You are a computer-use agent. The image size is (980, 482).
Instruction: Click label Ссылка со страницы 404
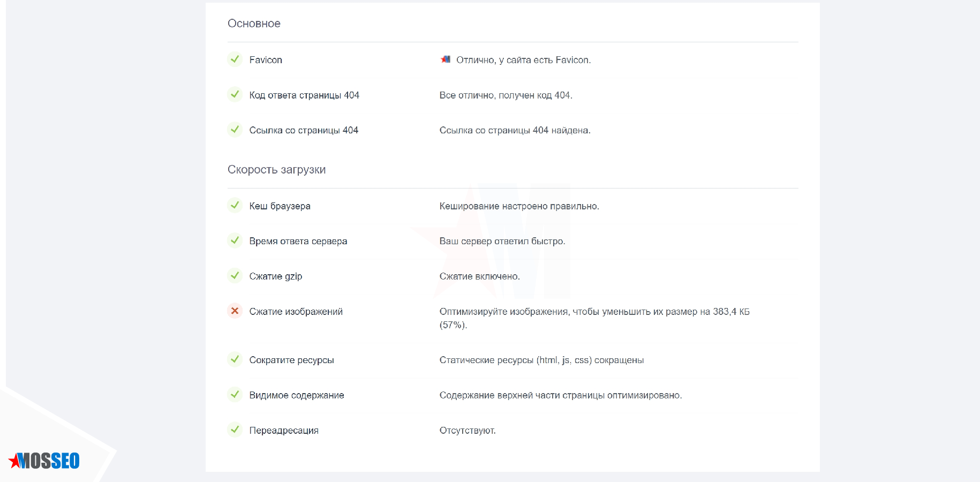pos(304,130)
